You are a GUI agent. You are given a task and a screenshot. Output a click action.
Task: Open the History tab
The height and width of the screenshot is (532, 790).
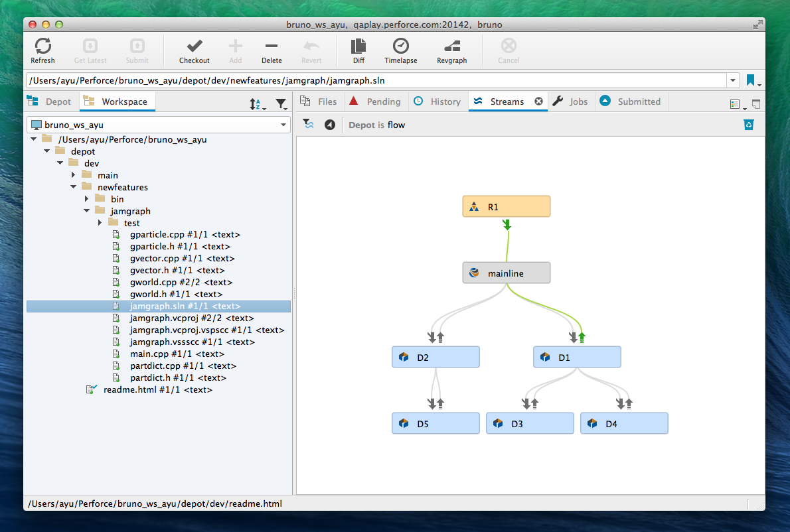coord(437,101)
